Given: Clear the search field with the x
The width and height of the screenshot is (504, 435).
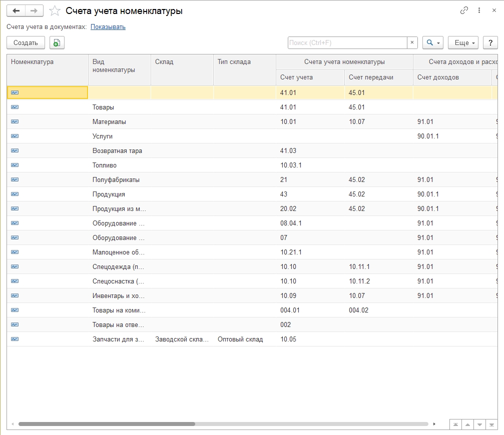Looking at the screenshot, I should pos(412,42).
